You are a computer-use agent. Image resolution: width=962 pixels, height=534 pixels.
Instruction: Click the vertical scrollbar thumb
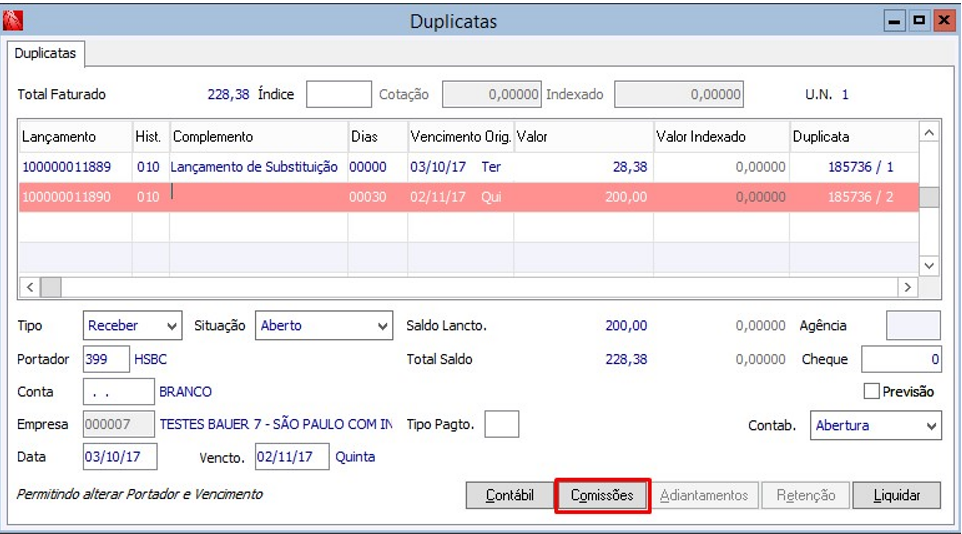point(929,197)
